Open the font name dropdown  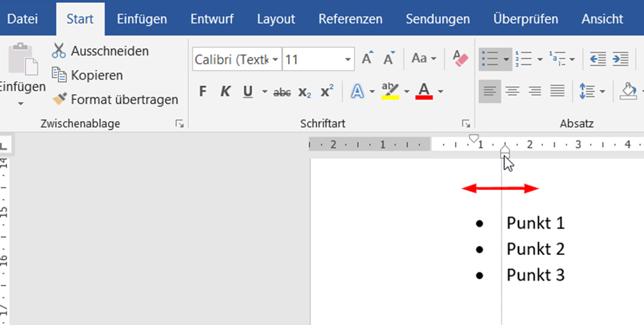coord(276,60)
